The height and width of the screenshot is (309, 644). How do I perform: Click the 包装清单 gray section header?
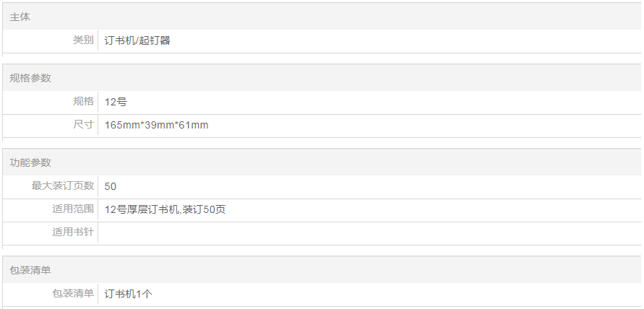(x=30, y=270)
